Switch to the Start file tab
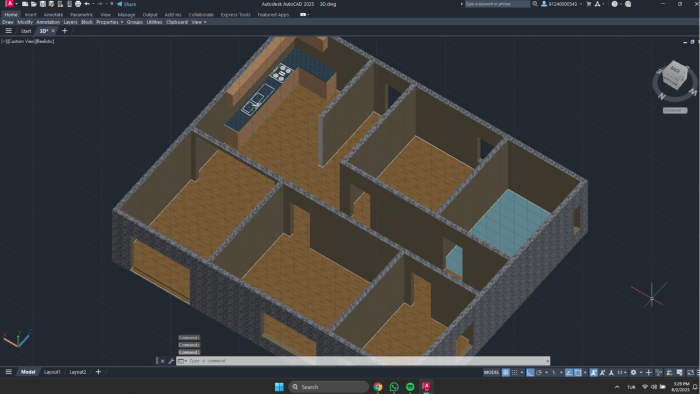 coord(26,31)
